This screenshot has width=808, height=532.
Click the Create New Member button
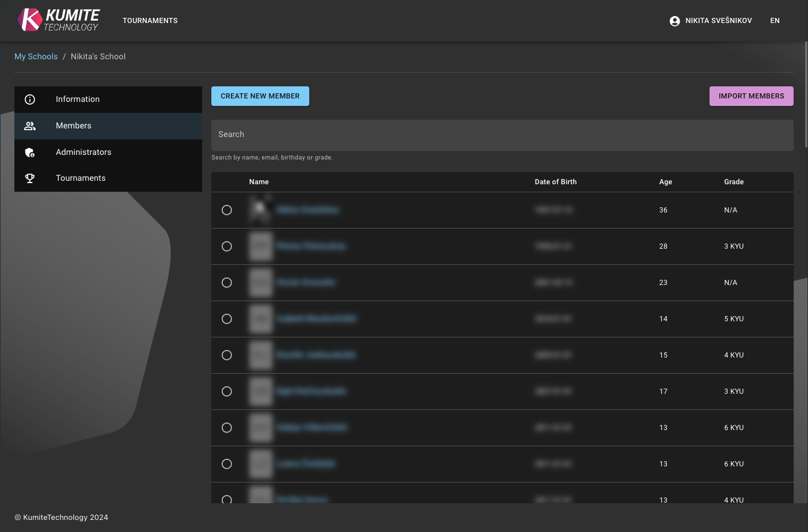260,96
